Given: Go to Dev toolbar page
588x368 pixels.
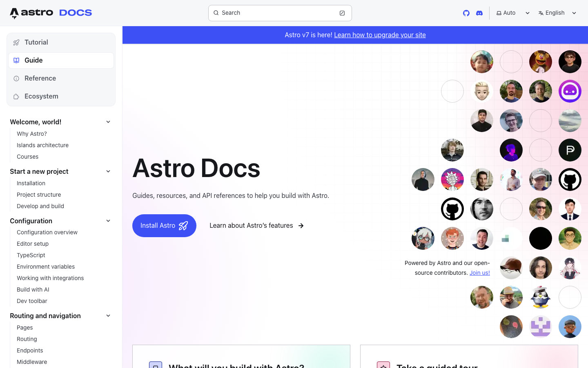Looking at the screenshot, I should (x=32, y=301).
